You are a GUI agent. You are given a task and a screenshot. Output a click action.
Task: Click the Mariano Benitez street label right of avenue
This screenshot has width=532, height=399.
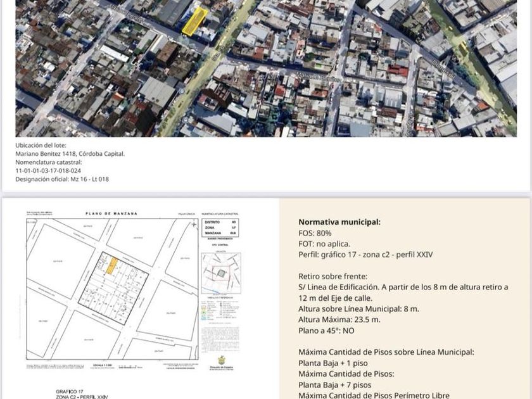click(318, 77)
